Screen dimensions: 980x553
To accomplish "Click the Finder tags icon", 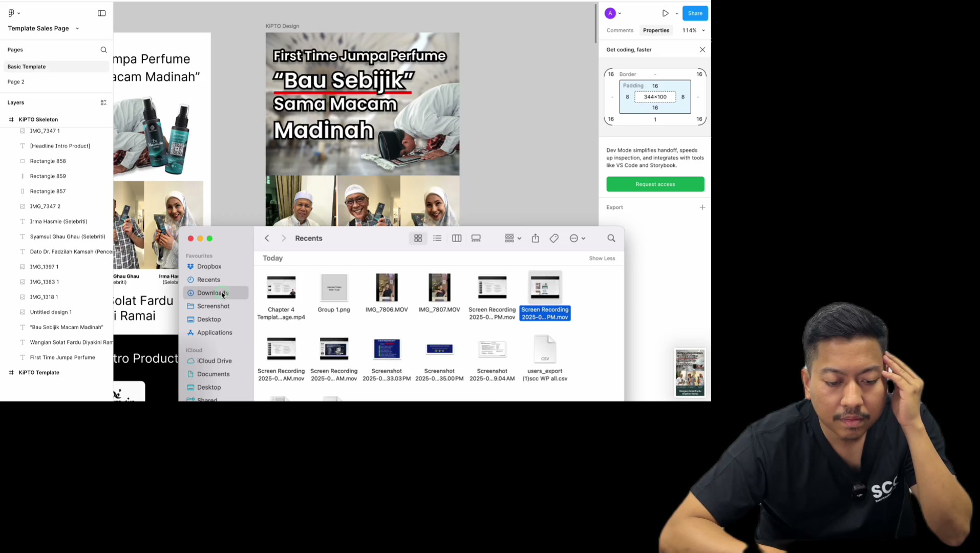I will [x=554, y=238].
